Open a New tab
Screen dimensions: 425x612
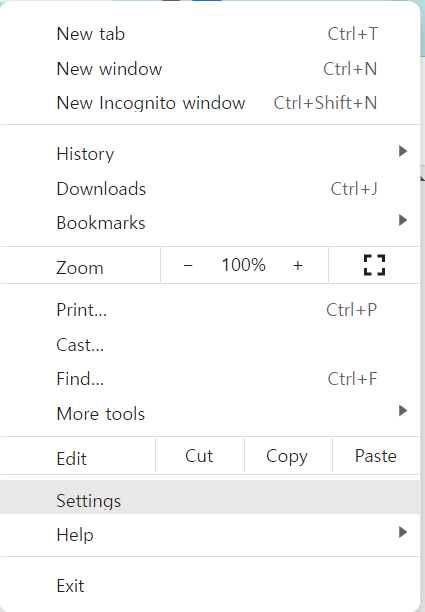pos(210,34)
